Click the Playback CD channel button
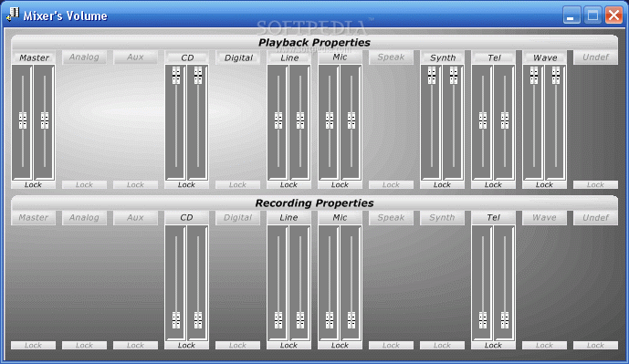 pos(186,57)
